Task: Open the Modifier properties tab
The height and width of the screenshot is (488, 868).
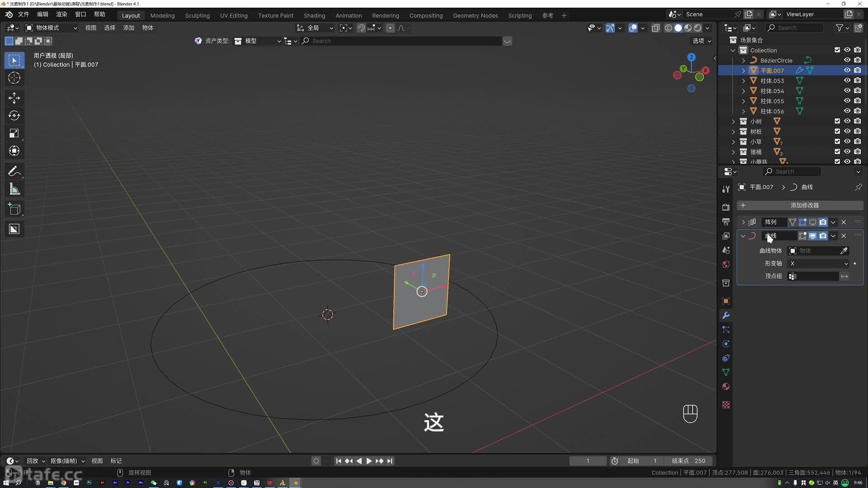Action: pyautogui.click(x=726, y=315)
